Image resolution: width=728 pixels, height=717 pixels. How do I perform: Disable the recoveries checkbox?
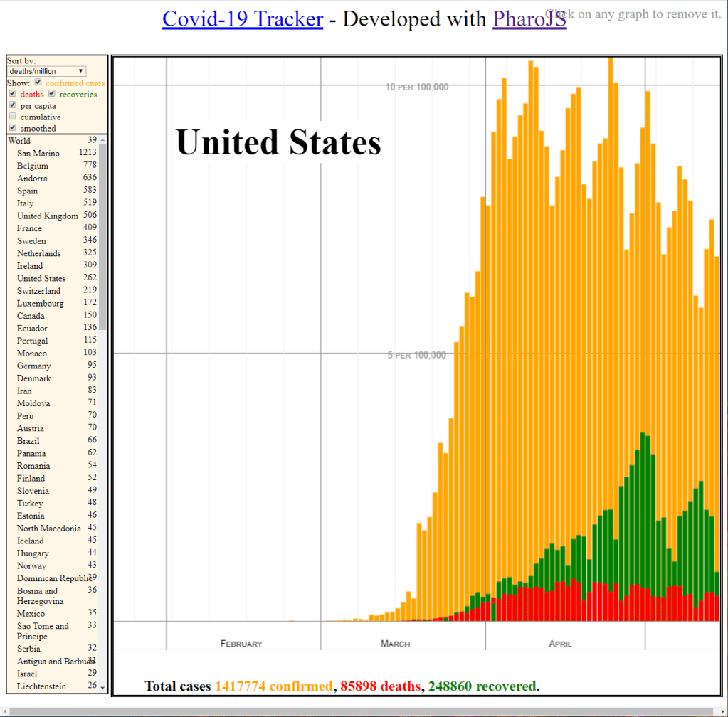[51, 94]
